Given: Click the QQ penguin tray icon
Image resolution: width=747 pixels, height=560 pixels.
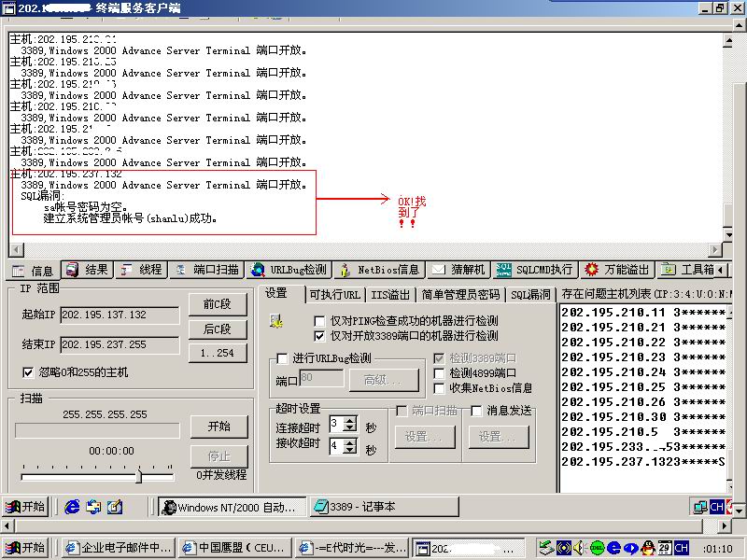Looking at the screenshot, I should tap(645, 548).
